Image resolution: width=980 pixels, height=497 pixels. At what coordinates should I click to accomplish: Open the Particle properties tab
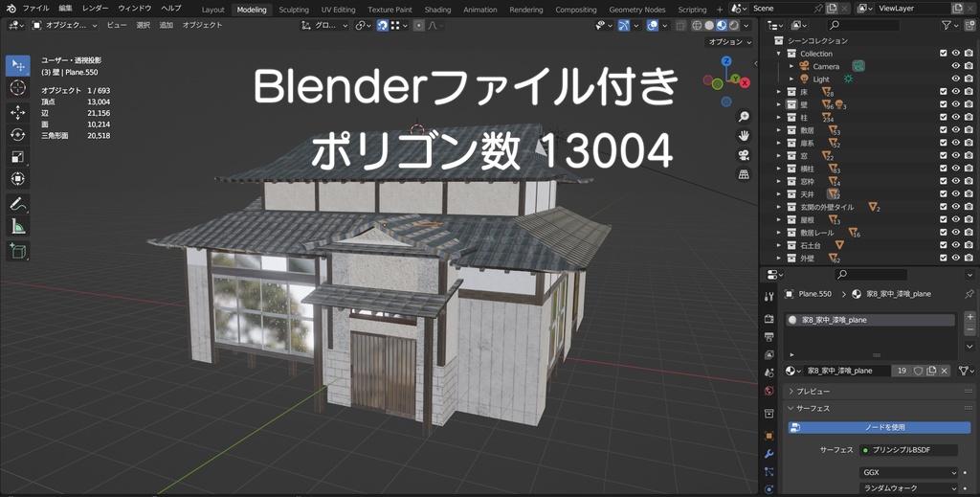click(769, 472)
